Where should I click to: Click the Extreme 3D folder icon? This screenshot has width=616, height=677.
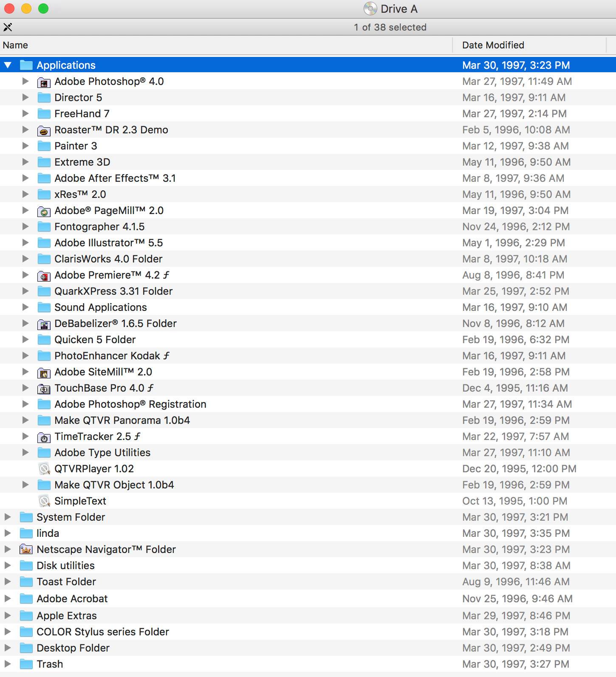44,162
